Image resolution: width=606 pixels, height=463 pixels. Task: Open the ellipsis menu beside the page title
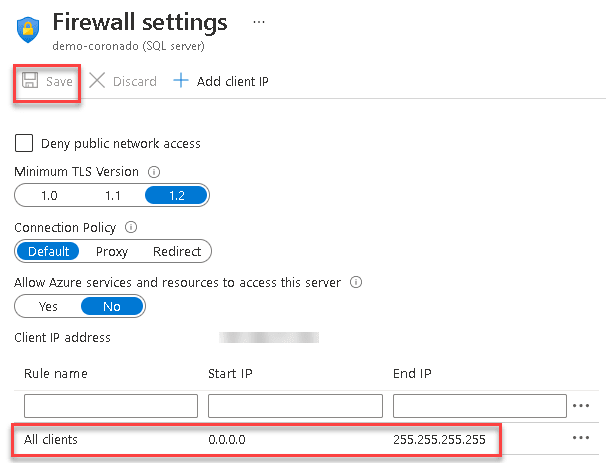tap(259, 21)
